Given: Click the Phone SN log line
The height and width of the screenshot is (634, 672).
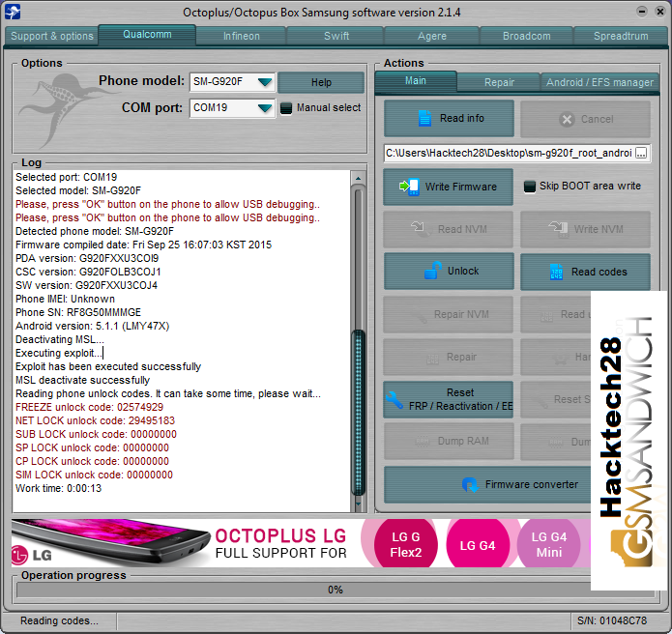Looking at the screenshot, I should pyautogui.click(x=78, y=312).
